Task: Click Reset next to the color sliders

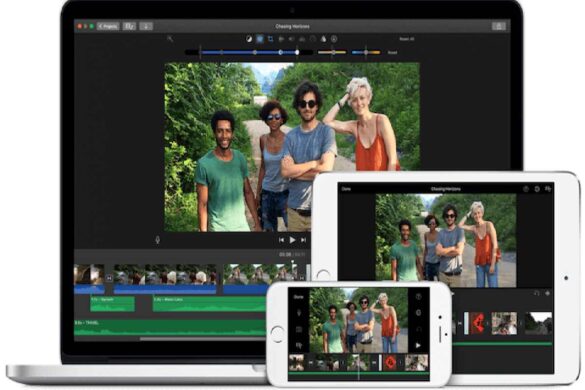Action: (x=392, y=53)
